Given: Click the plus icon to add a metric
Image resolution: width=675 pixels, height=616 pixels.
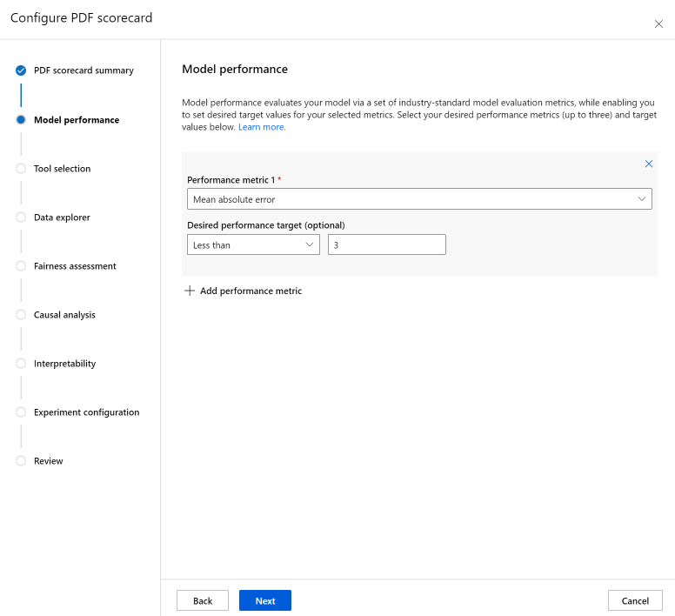Looking at the screenshot, I should coord(190,291).
